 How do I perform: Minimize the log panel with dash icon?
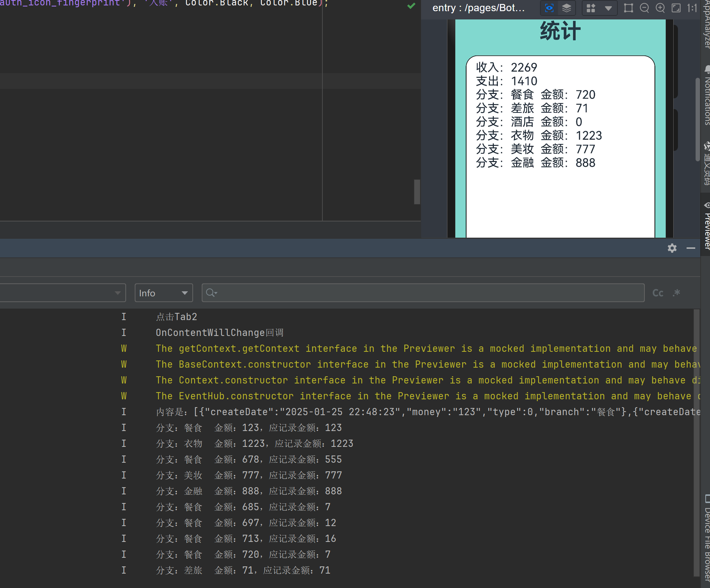[x=691, y=248]
